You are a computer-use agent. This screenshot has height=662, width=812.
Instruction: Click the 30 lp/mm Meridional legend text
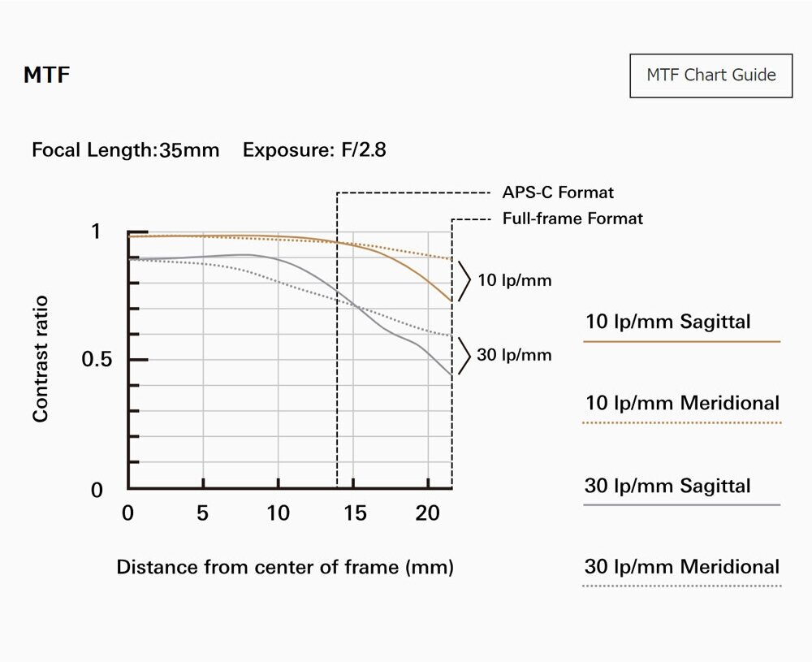tap(682, 567)
